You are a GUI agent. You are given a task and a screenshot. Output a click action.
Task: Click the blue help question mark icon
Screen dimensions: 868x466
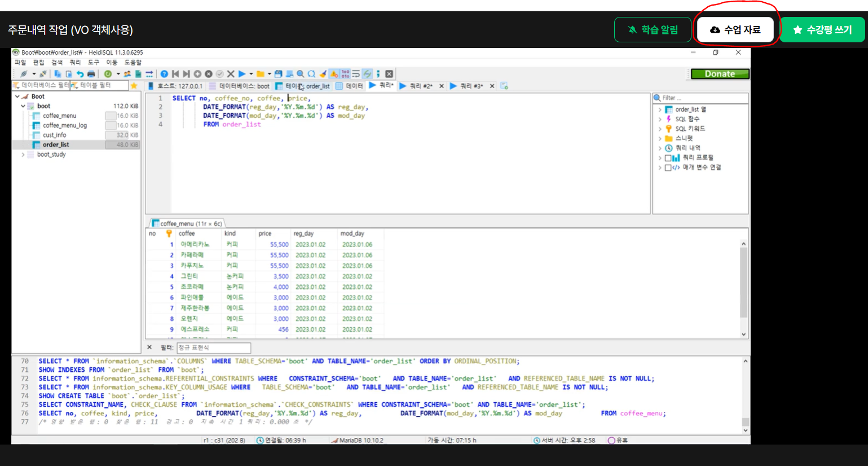click(164, 74)
